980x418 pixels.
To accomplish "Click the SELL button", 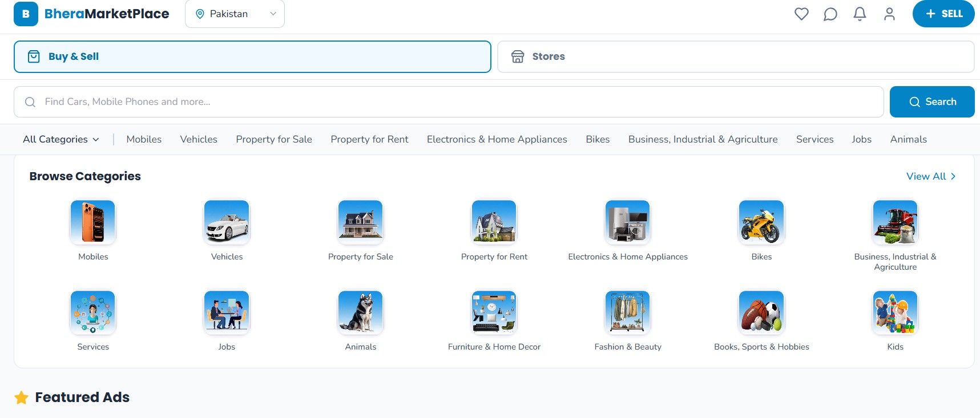I will click(943, 14).
